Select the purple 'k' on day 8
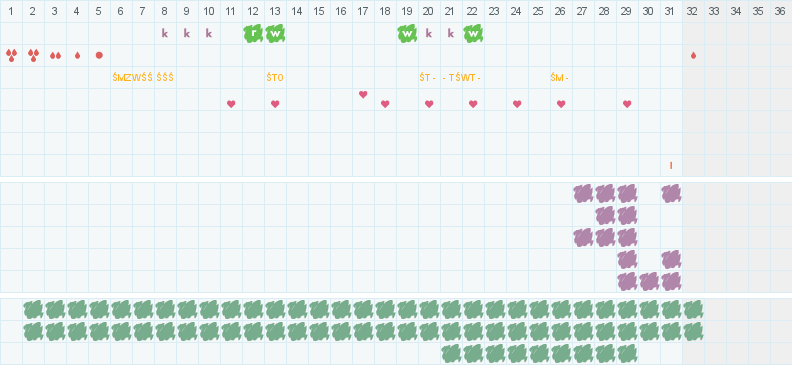792x365 pixels. [165, 33]
